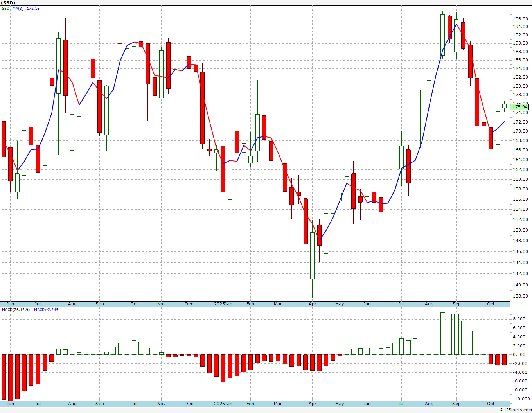This screenshot has height=413, width=532.
Task: Click the 144.00 price axis label
Action: [x=520, y=262]
